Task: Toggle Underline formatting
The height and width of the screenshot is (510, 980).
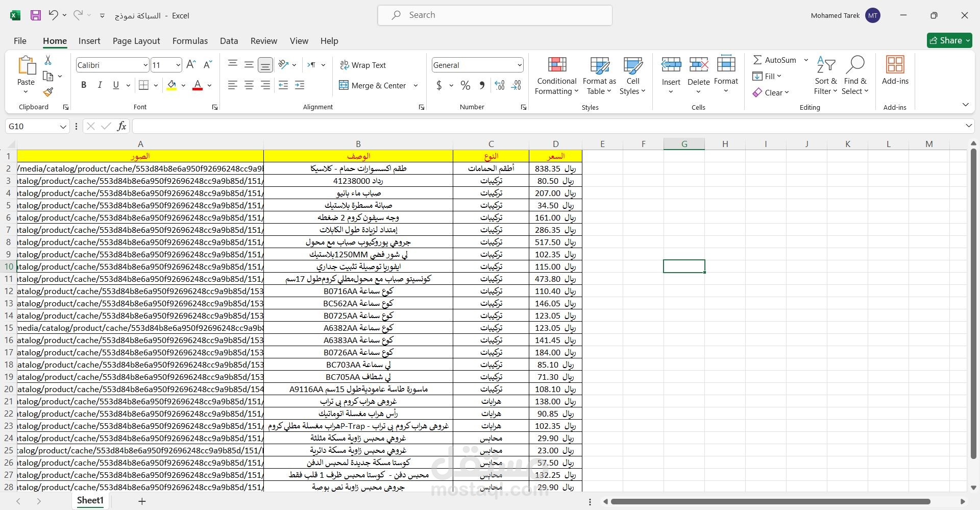Action: point(116,85)
